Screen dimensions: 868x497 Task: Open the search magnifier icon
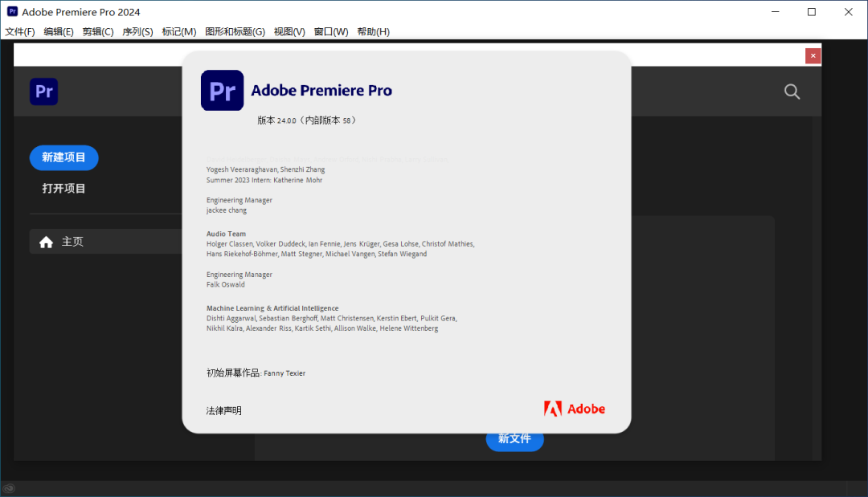pyautogui.click(x=792, y=92)
